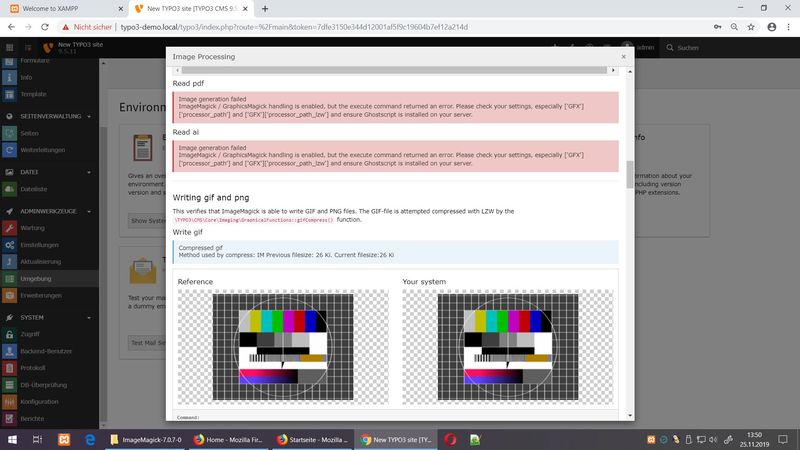Open XAMPP from the taskbar

pos(64,439)
